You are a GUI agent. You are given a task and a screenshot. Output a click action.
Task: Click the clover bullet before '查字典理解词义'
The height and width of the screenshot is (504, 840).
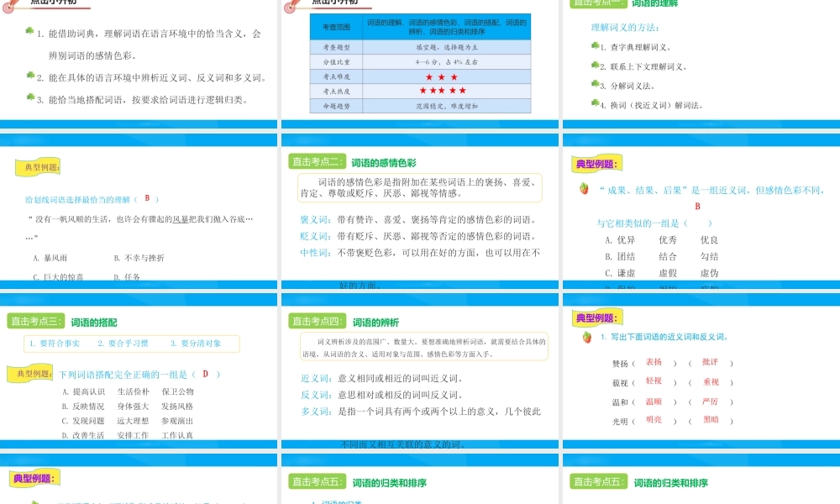pyautogui.click(x=595, y=46)
